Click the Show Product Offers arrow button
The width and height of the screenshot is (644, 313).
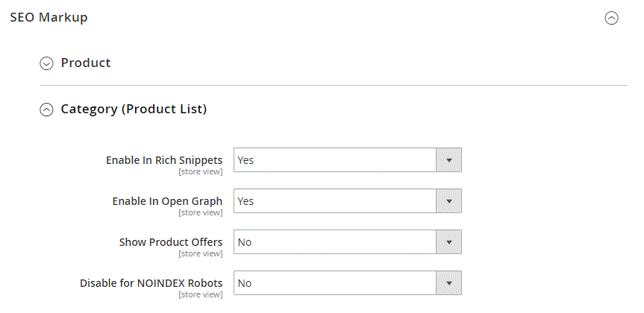click(x=448, y=242)
